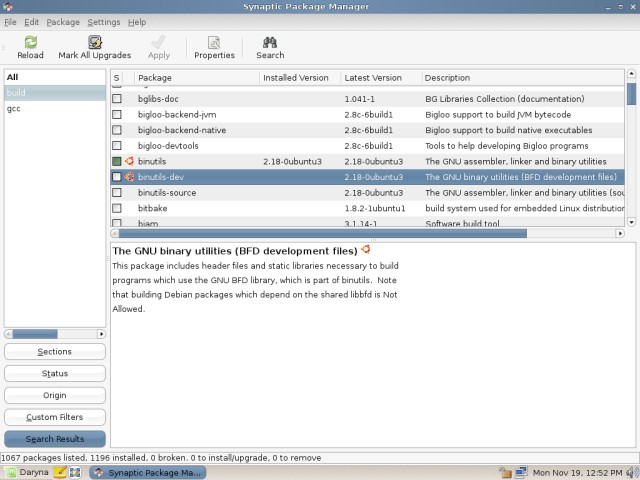Click the notes pencil icon in the taskbar
Viewport: 640px width, 480px height.
pyautogui.click(x=60, y=472)
